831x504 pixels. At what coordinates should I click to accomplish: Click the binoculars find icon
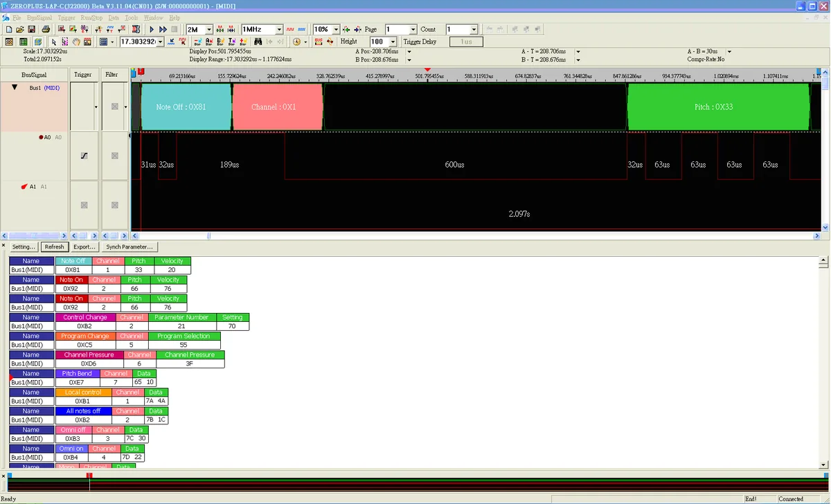click(x=258, y=42)
